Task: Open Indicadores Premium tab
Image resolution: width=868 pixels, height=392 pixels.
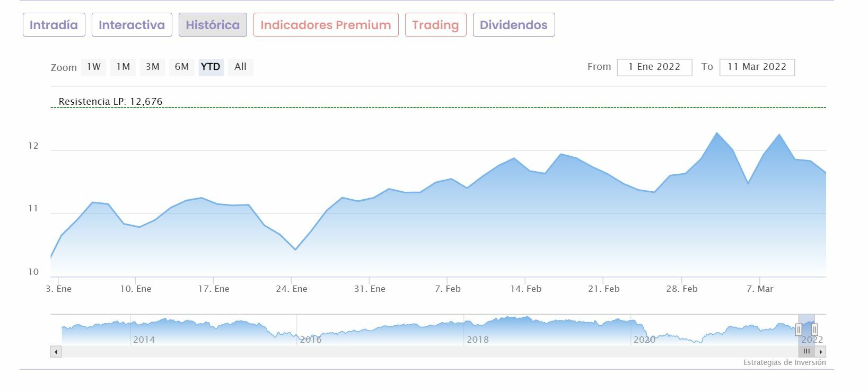Action: 326,25
